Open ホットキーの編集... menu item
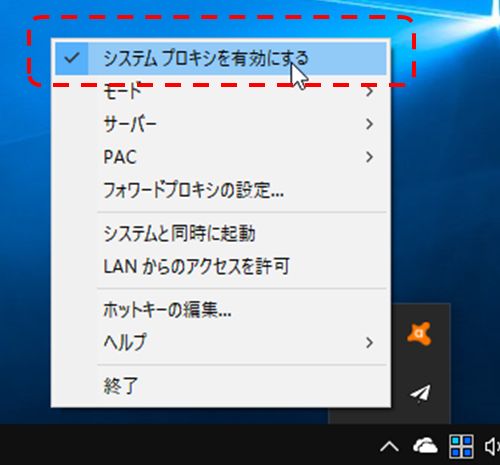 click(221, 309)
